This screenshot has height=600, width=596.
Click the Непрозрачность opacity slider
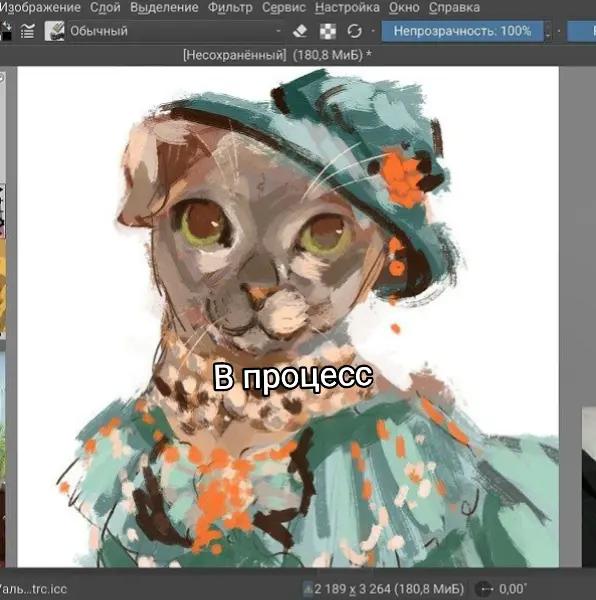click(462, 31)
